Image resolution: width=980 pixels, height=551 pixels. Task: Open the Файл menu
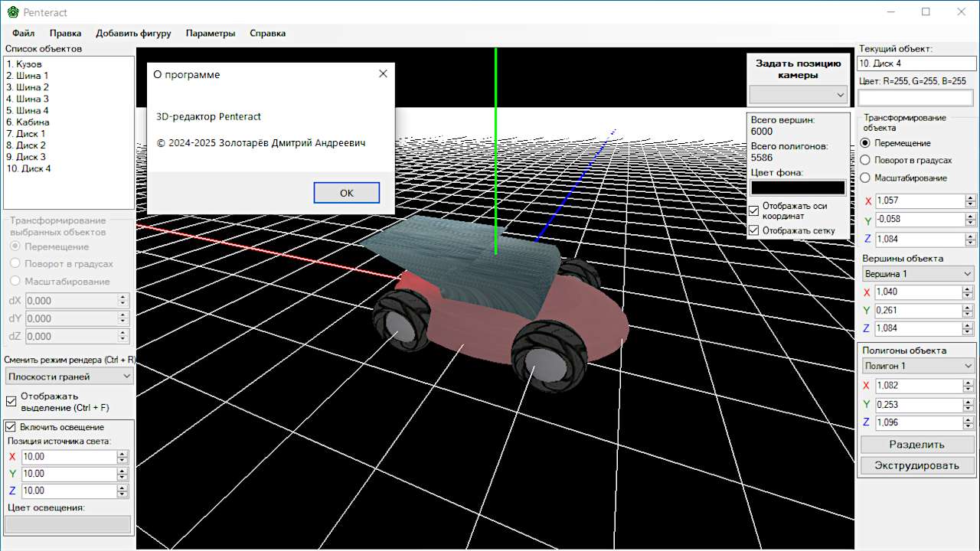[23, 34]
